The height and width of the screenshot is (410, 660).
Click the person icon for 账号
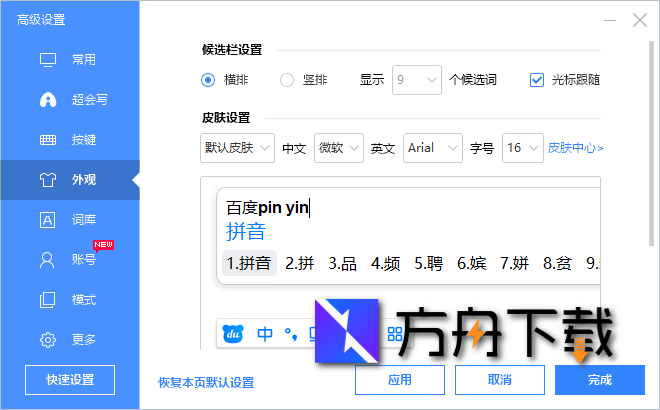47,260
